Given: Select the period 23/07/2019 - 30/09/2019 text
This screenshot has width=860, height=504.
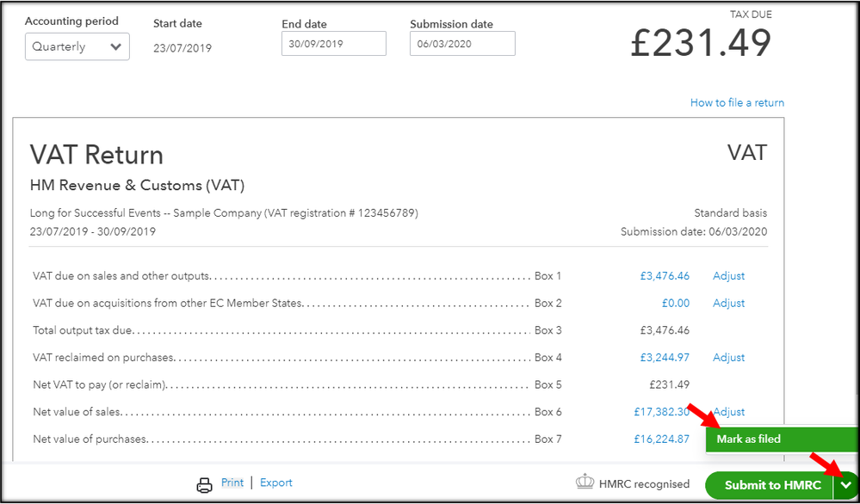Looking at the screenshot, I should [x=93, y=231].
